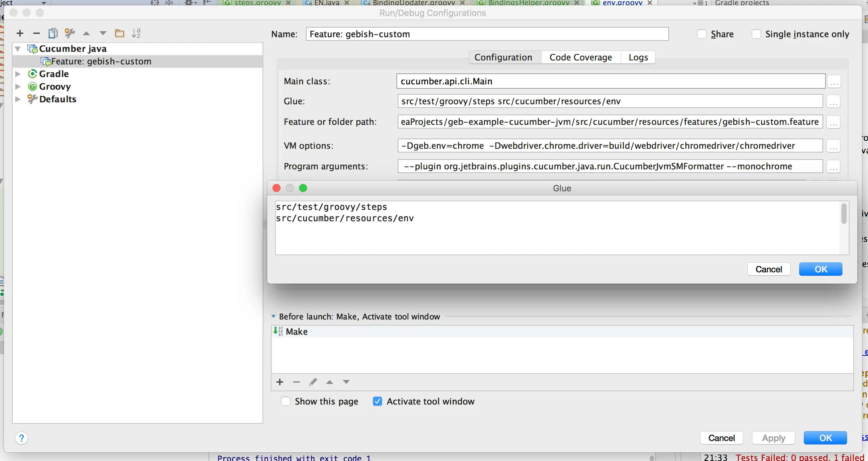Image resolution: width=868 pixels, height=461 pixels.
Task: Expand the Defaults tree node
Action: [18, 99]
